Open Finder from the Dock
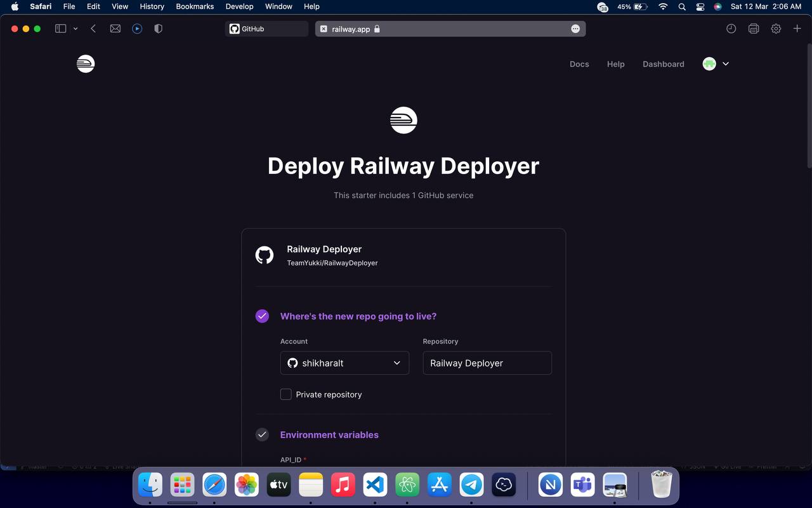 click(150, 486)
